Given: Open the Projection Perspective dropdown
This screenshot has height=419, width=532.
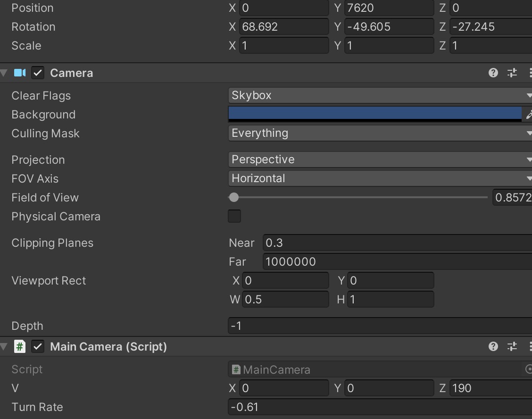Looking at the screenshot, I should point(380,160).
